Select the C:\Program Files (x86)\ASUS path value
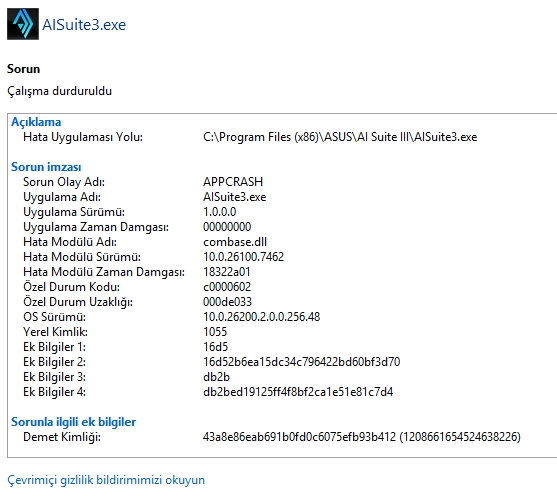This screenshot has width=557, height=496. 340,137
